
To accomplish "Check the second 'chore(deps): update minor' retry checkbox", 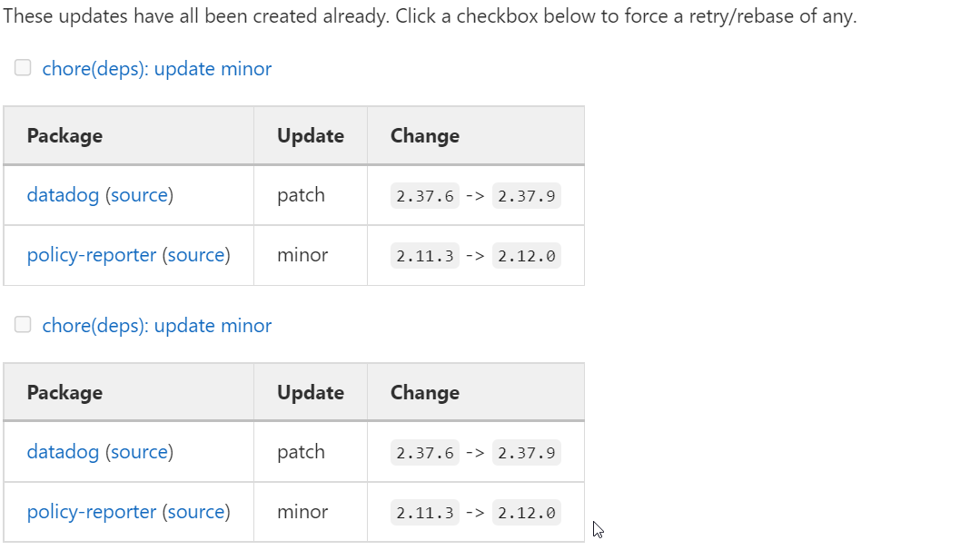I will coord(22,324).
